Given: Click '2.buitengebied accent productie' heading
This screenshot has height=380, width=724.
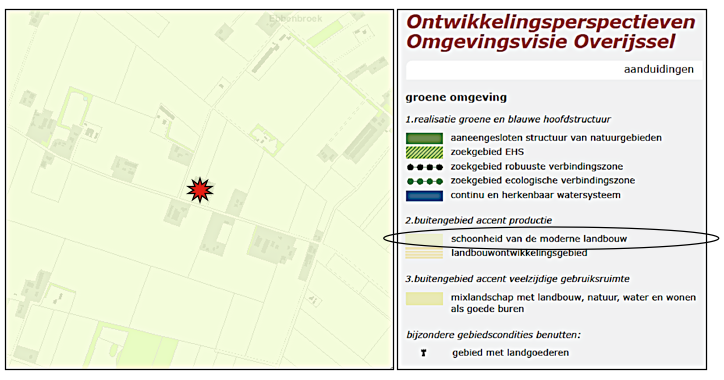Looking at the screenshot, I should [x=478, y=220].
